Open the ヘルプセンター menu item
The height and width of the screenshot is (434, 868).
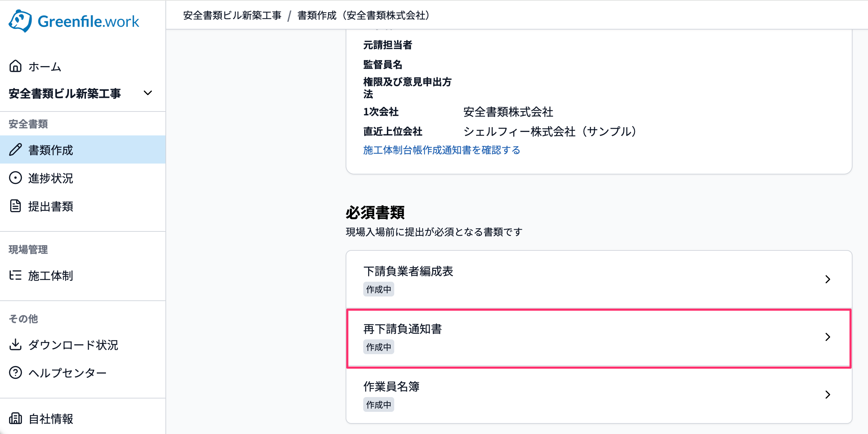coord(83,372)
